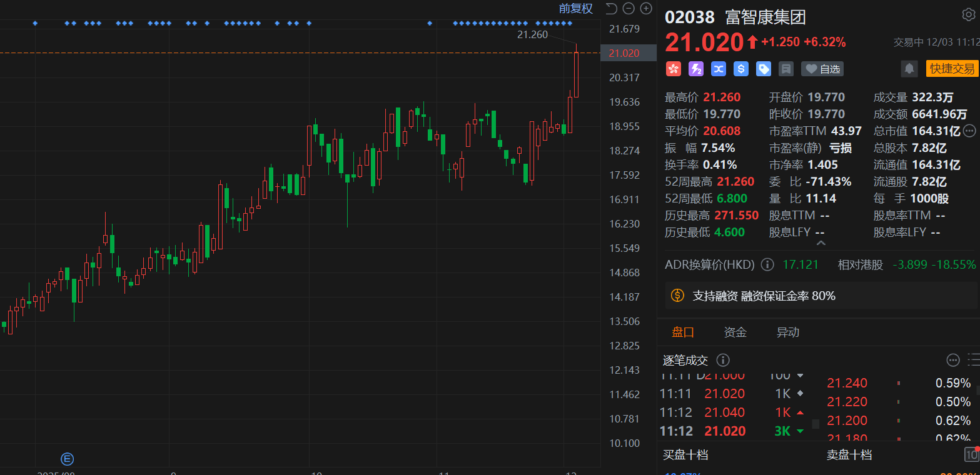Open the settings gear in quote panel
Screen dimensions: 980x475
tap(967, 15)
